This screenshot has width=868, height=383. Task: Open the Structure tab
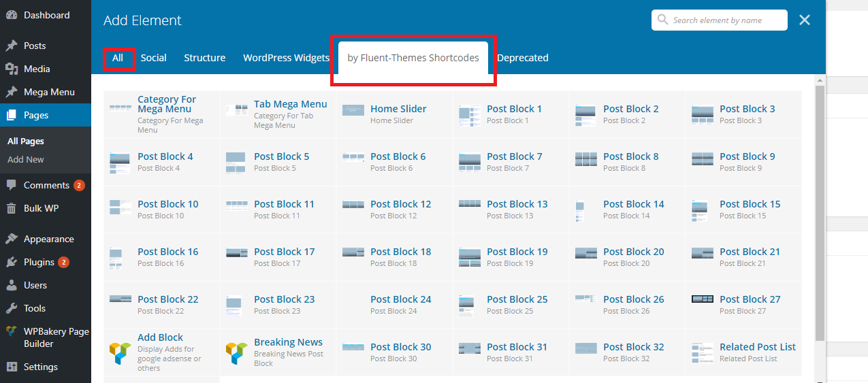(x=204, y=58)
